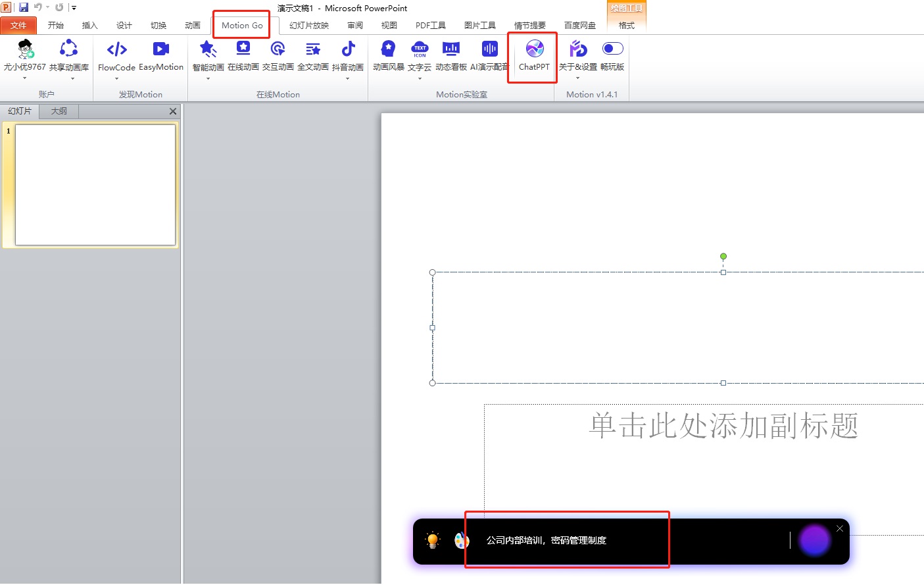
Task: Open the 共享动画库 shared animation library
Action: pyautogui.click(x=68, y=55)
